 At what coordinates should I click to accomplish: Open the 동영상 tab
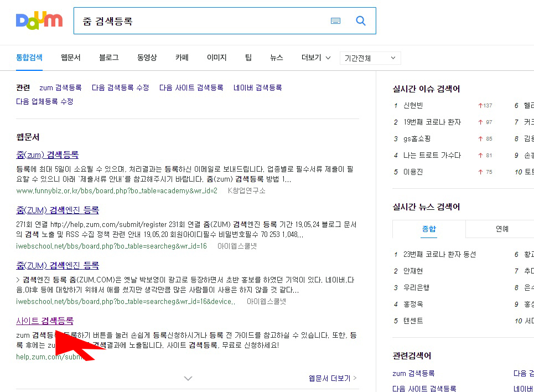(x=147, y=58)
